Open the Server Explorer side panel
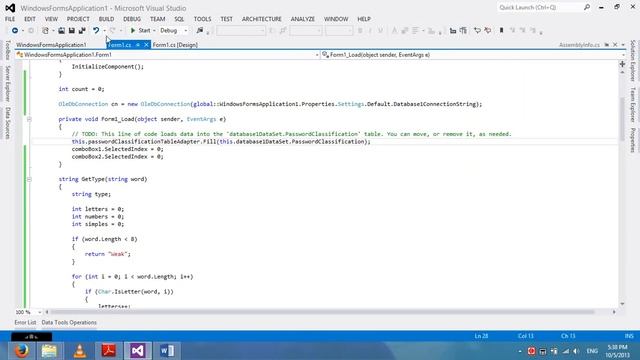 point(7,83)
